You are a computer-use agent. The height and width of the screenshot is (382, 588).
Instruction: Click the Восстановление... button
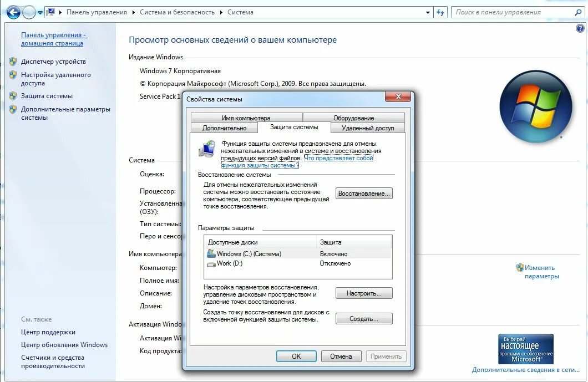point(364,193)
